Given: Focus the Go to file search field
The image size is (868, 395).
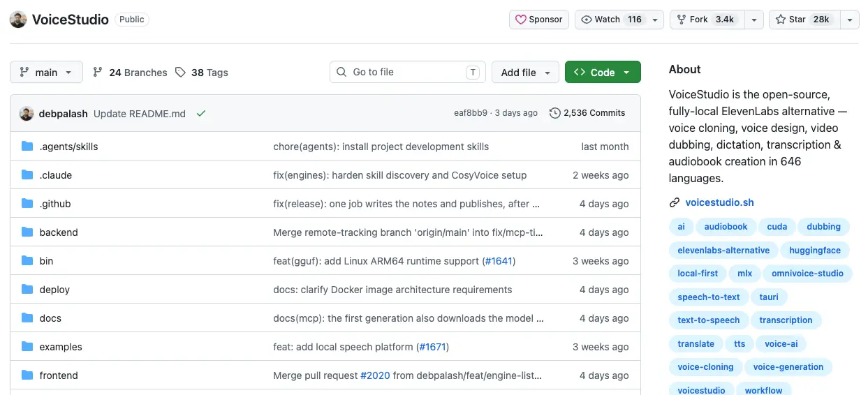Looking at the screenshot, I should (408, 72).
